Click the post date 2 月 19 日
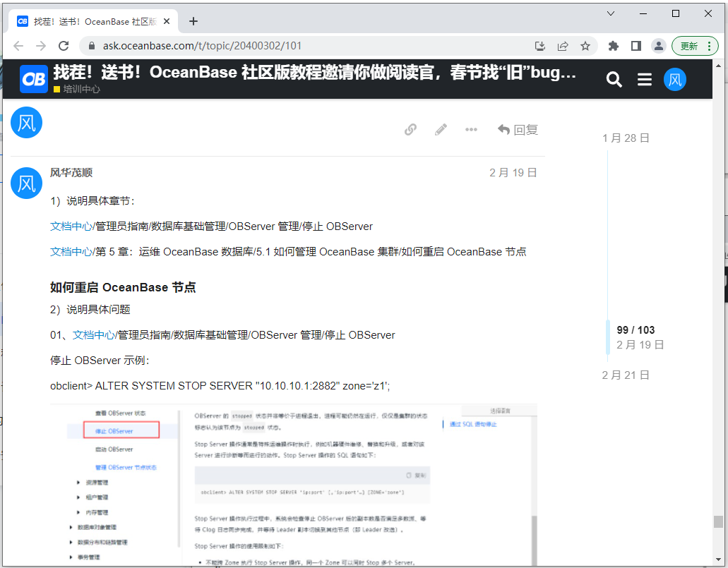728x568 pixels. click(513, 173)
